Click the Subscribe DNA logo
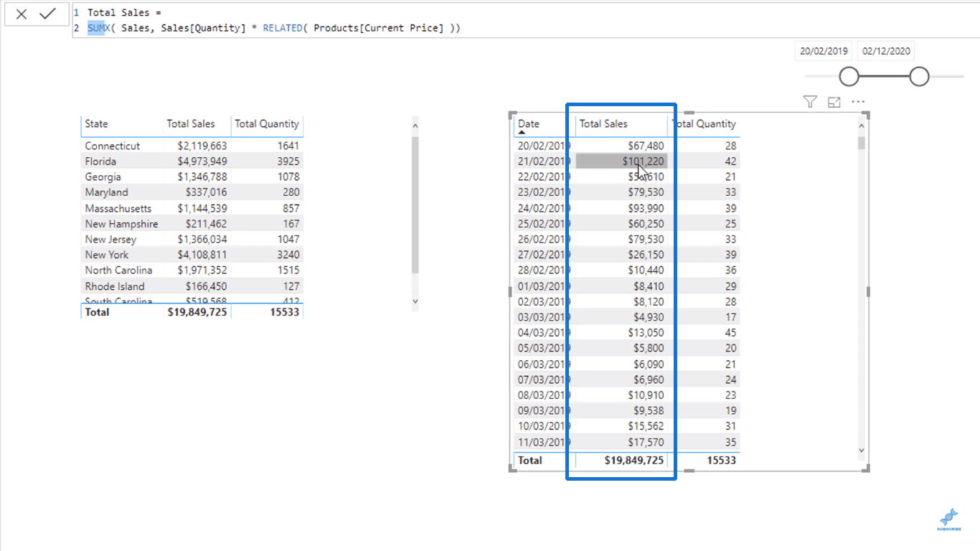Screen dimensions: 980x551 point(949,519)
